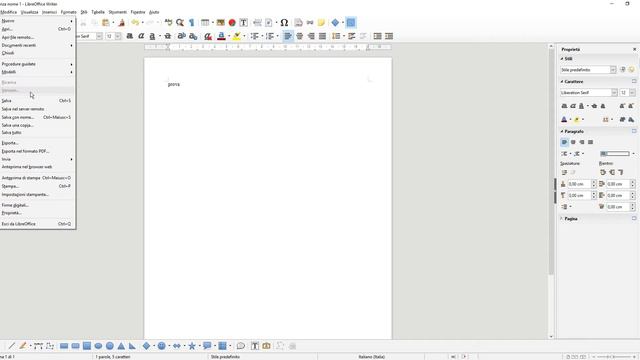
Task: Click sidebar align left paragraph button
Action: coord(564,142)
